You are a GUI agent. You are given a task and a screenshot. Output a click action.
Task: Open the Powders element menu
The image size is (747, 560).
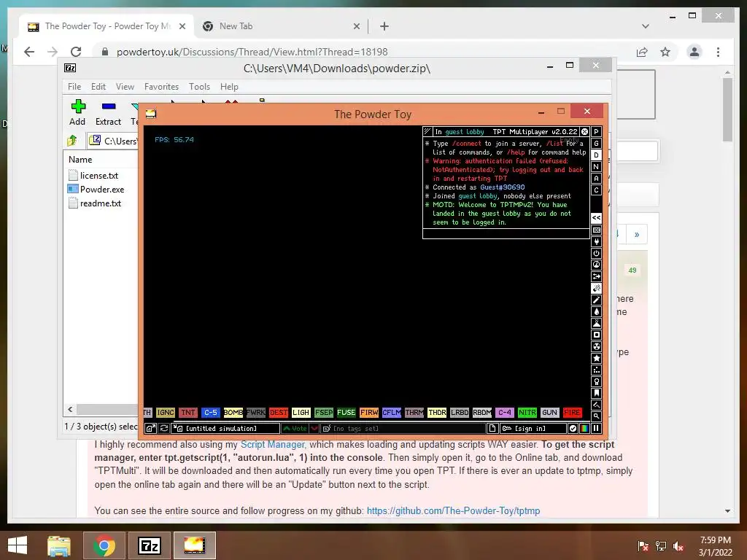tap(596, 323)
